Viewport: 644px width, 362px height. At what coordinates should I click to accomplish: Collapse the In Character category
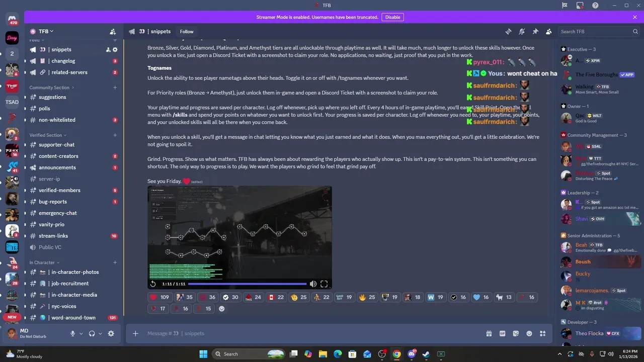pos(44,262)
